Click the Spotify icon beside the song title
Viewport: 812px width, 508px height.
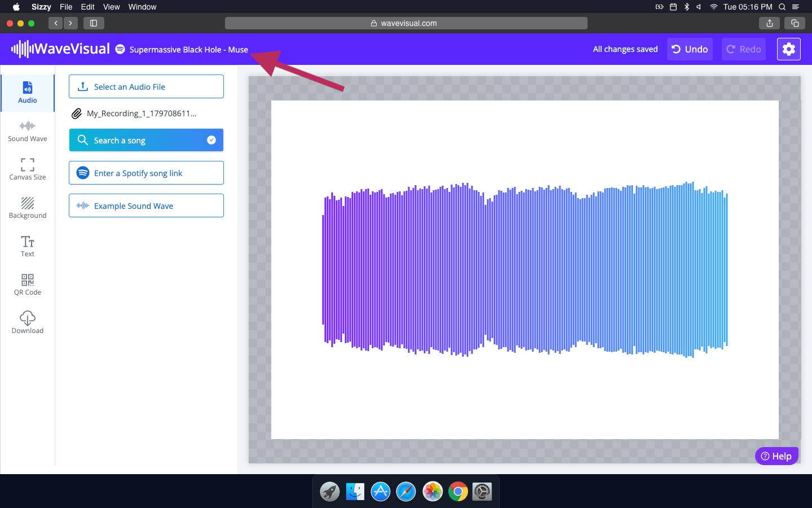click(120, 49)
